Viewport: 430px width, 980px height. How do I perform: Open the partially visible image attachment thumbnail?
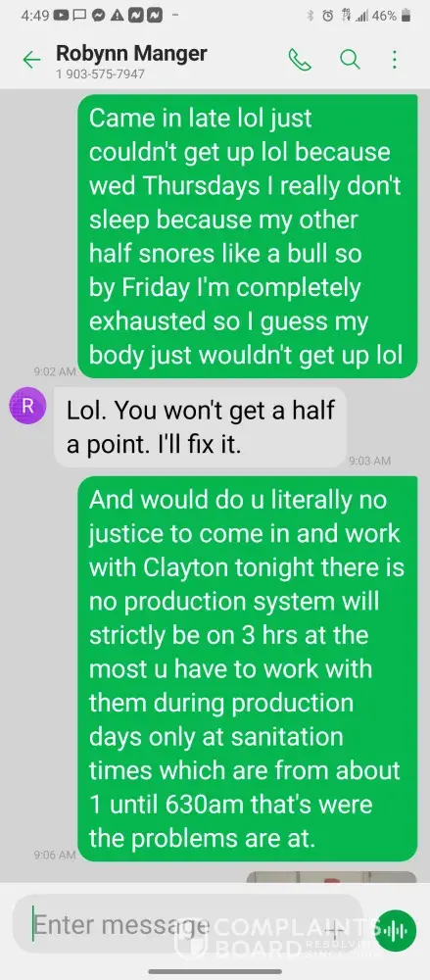331,877
